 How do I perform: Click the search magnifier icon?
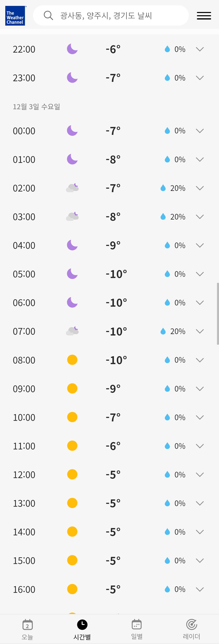48,15
